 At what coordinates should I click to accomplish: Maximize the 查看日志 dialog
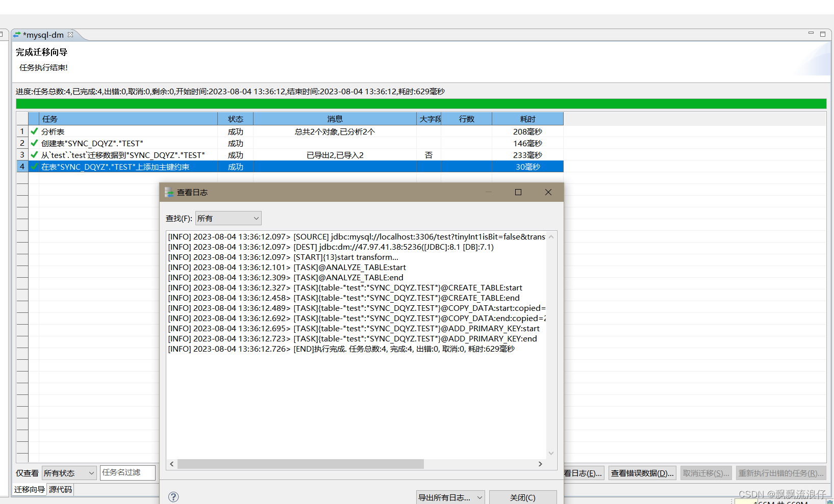click(518, 192)
